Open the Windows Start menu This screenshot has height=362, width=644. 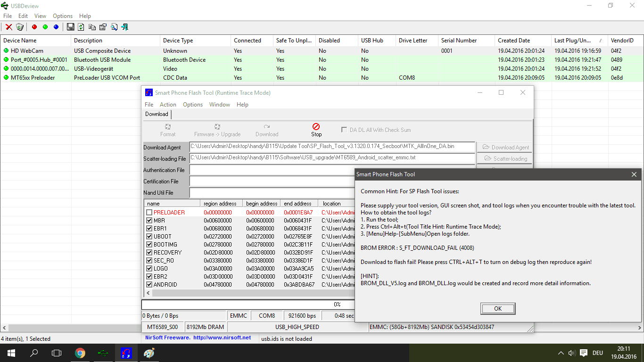point(11,353)
